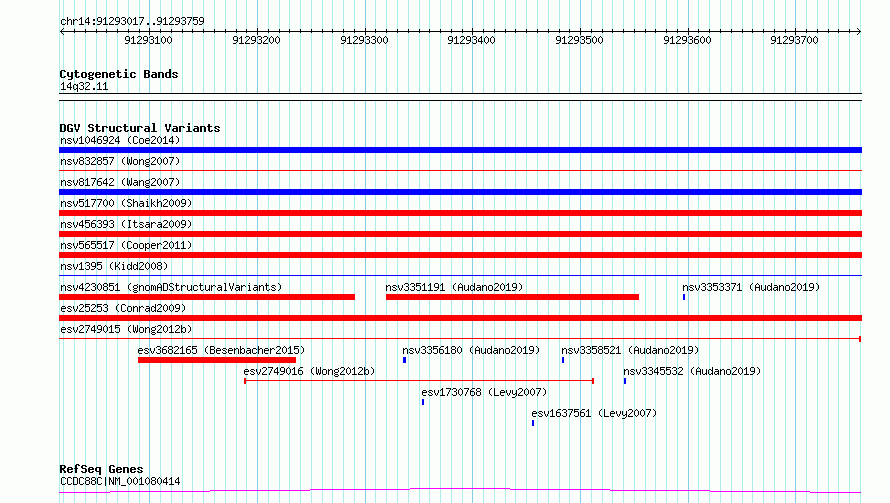
Task: Open nsv517700 (Shaikh2009) variant
Action: pyautogui.click(x=126, y=203)
